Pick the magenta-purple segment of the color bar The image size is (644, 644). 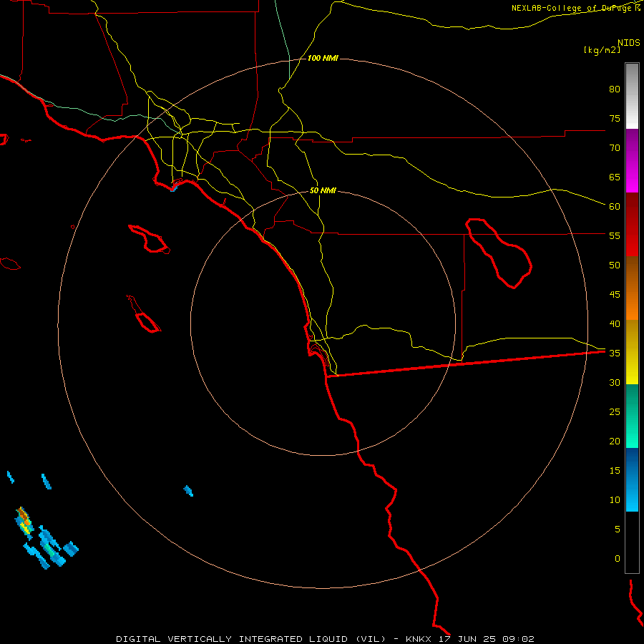(x=632, y=160)
